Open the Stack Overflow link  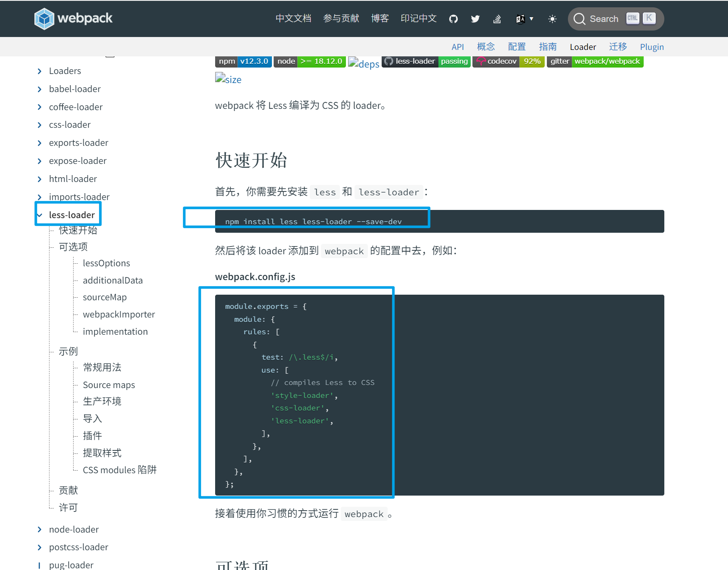pyautogui.click(x=497, y=18)
